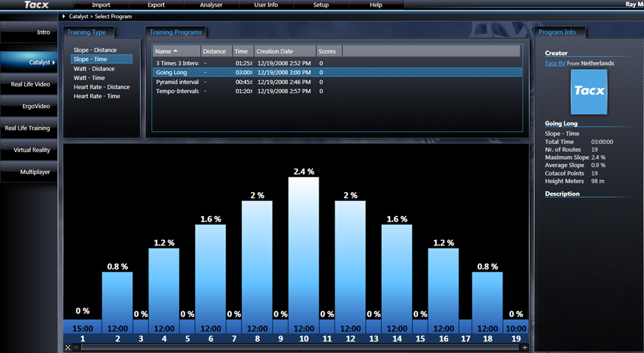Open Real Life Training section
Viewport: 644px width, 353px height.
coord(29,128)
